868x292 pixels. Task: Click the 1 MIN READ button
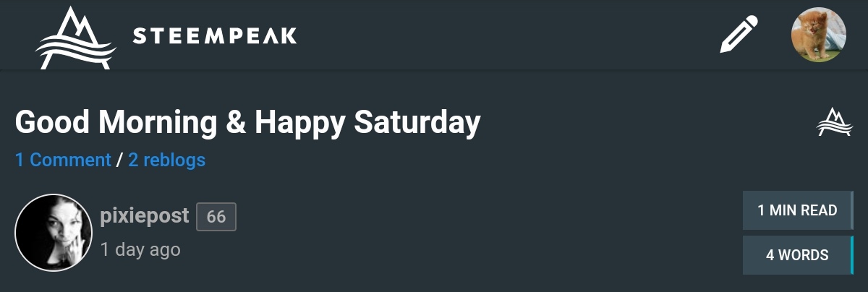797,211
